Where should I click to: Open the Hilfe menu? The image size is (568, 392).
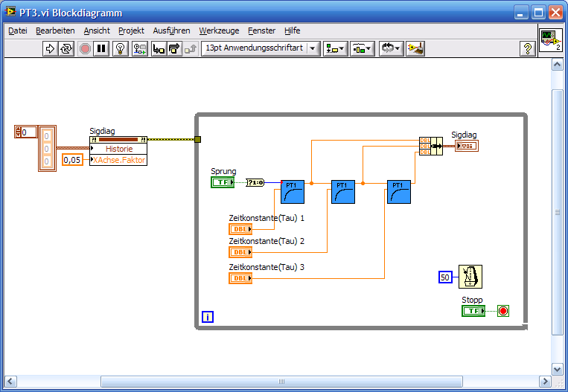pyautogui.click(x=293, y=30)
